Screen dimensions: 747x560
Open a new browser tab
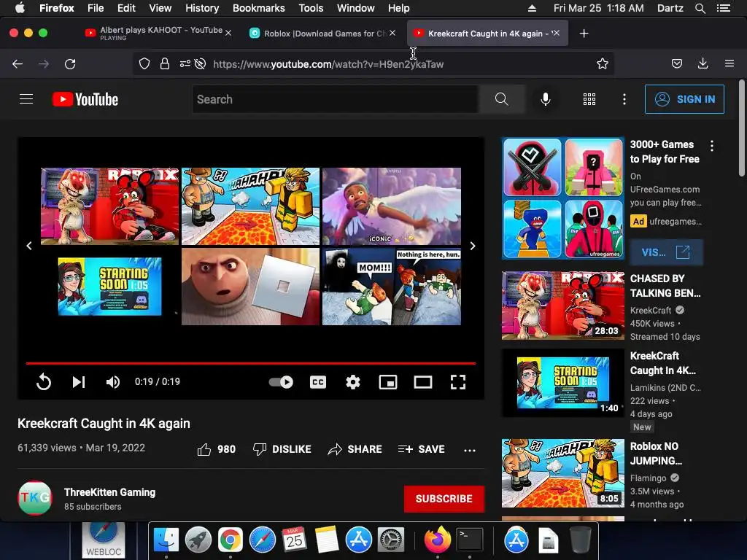(584, 33)
